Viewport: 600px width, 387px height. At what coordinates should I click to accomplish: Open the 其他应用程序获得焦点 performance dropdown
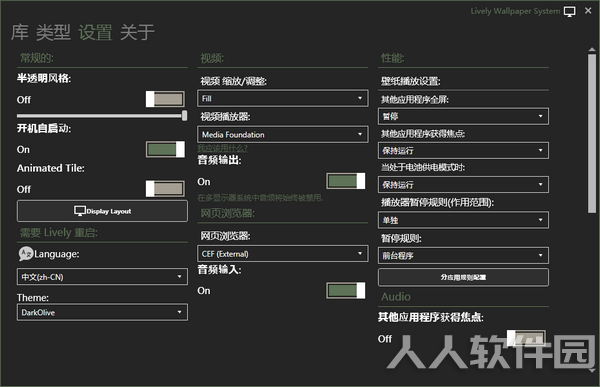(x=463, y=150)
